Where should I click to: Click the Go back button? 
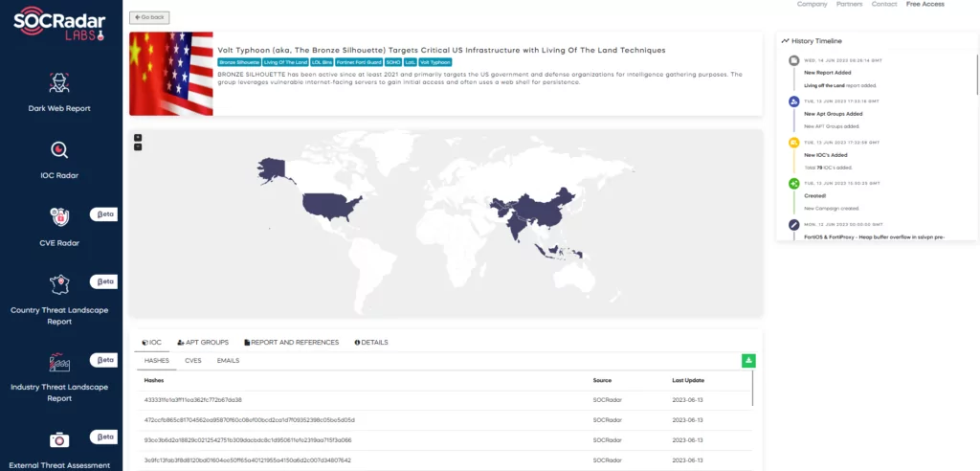tap(149, 17)
